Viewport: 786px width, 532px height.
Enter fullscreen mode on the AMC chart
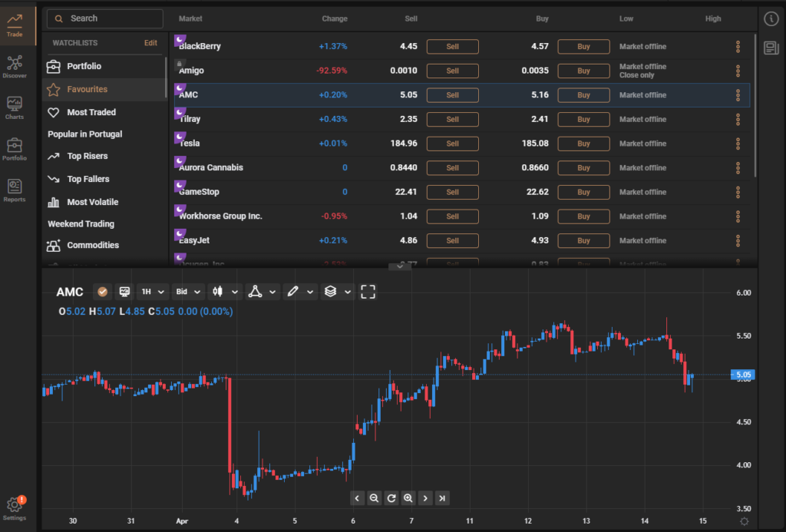[368, 292]
